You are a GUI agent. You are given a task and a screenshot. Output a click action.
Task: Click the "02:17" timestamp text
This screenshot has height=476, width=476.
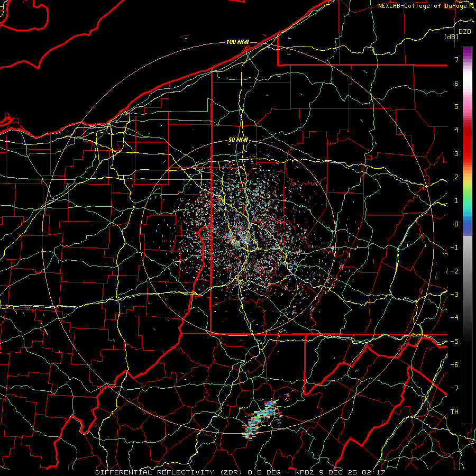click(374, 472)
